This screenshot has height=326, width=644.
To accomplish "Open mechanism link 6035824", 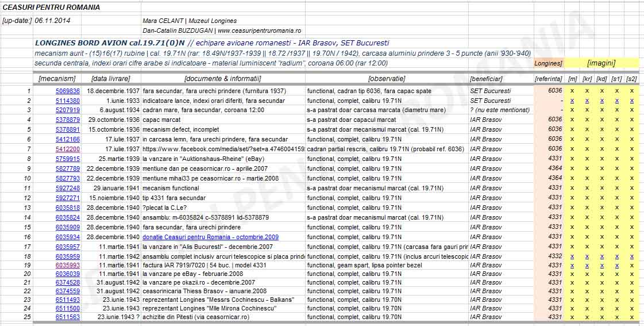I will pos(68,217).
